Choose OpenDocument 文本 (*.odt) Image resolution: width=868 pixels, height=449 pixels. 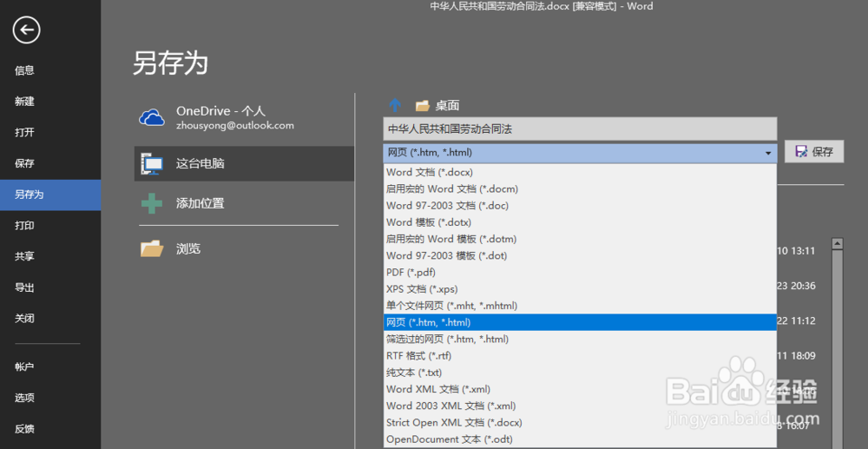(x=580, y=439)
